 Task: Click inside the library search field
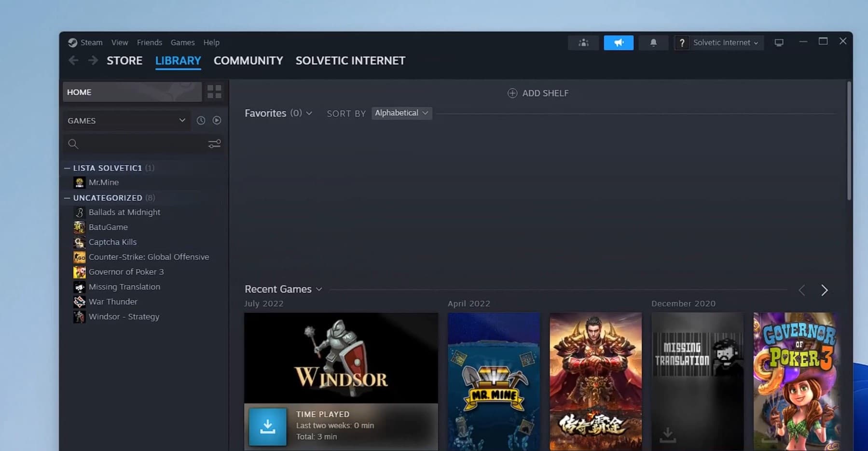(x=143, y=144)
